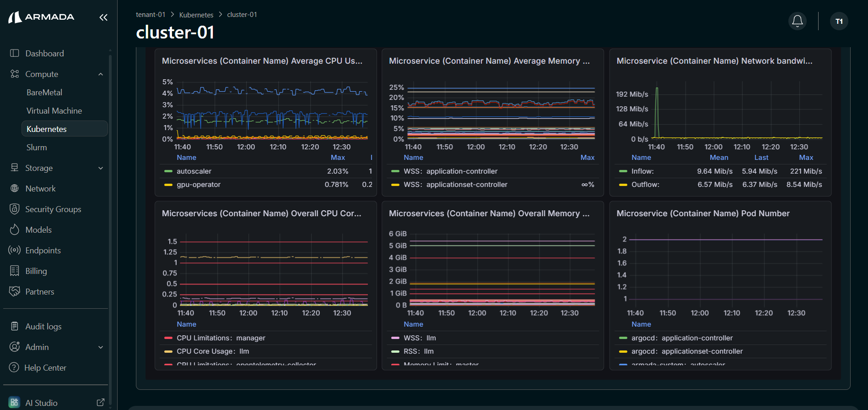This screenshot has width=868, height=410.
Task: Select Kubernetes in the sidebar
Action: coord(65,129)
